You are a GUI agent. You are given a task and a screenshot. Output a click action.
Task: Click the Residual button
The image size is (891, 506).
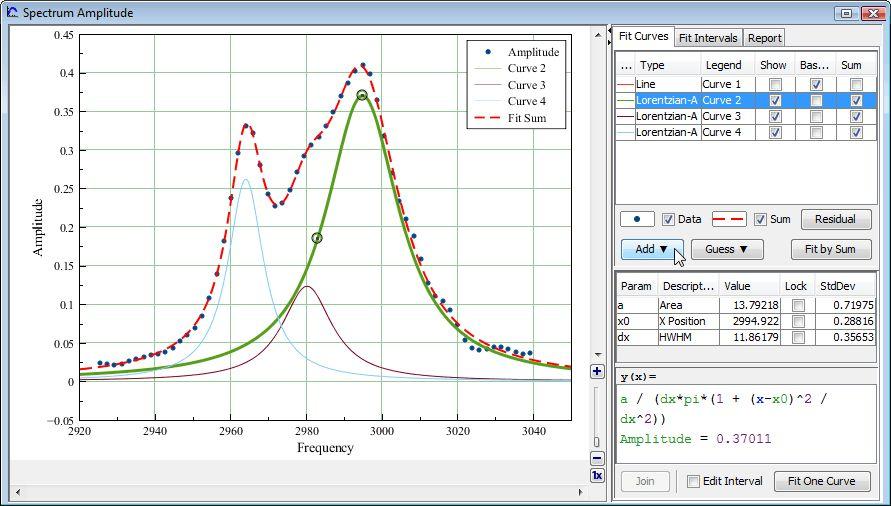(x=836, y=219)
